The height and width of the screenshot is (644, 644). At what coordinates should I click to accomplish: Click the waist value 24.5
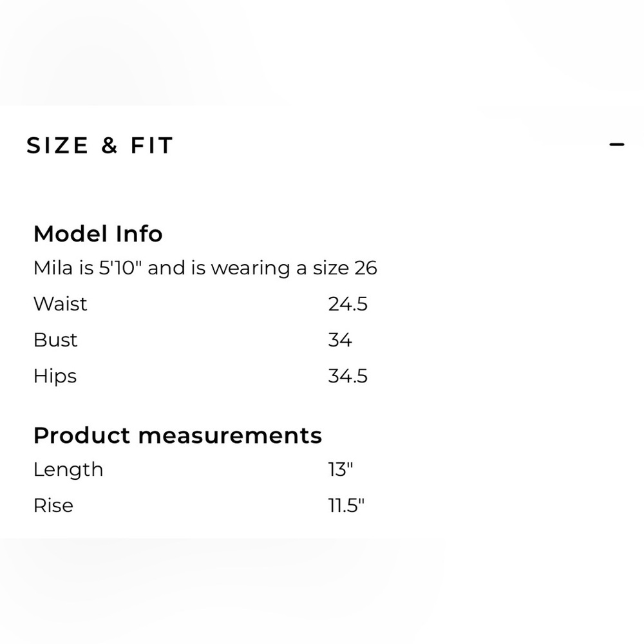pos(348,304)
